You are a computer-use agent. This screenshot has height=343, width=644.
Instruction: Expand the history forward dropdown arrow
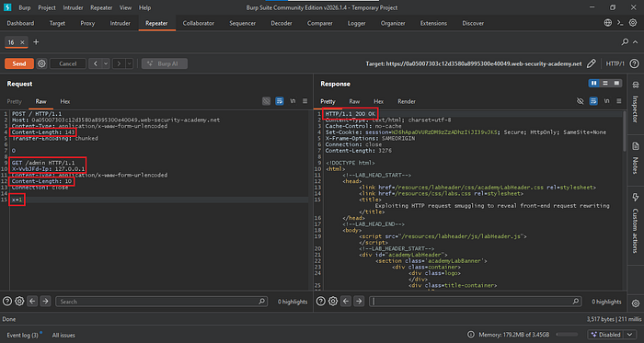[x=130, y=63]
